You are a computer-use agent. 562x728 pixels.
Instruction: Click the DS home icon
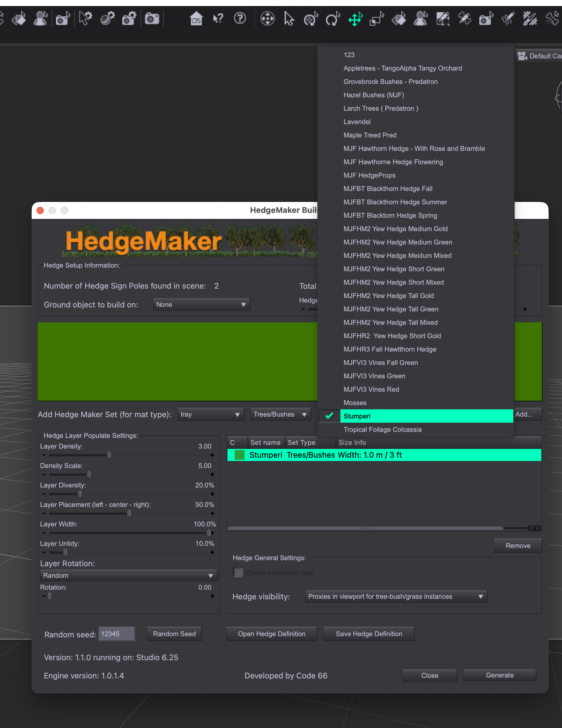point(196,19)
